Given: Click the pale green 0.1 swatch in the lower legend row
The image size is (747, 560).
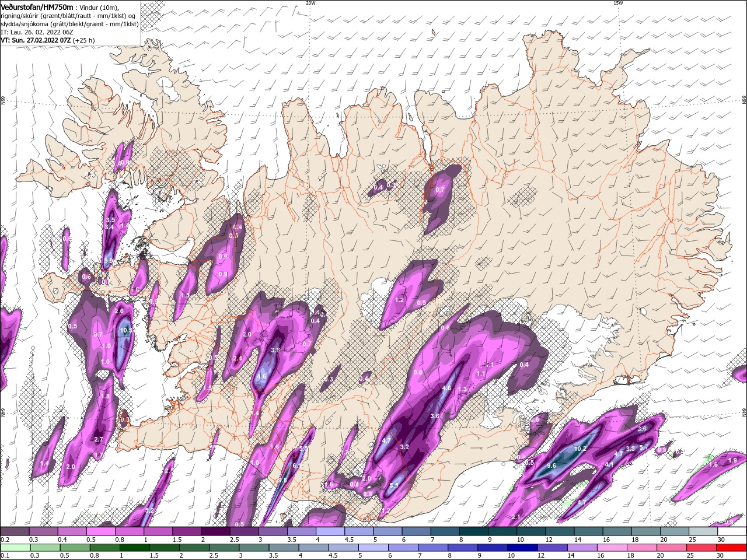Looking at the screenshot, I should click(15, 548).
